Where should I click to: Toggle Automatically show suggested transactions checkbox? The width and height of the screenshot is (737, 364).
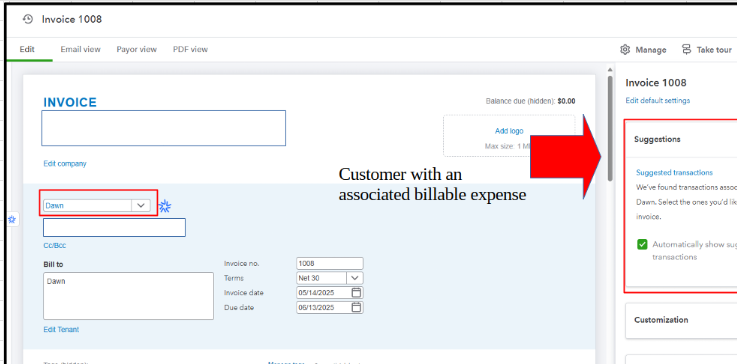642,245
